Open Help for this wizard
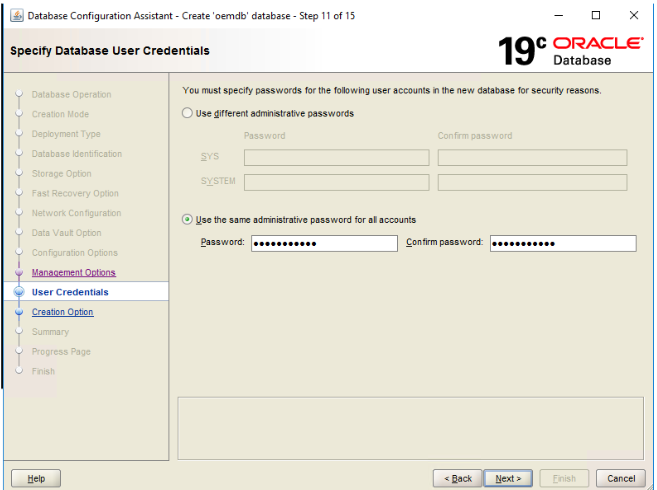Image resolution: width=657 pixels, height=490 pixels. click(x=36, y=478)
